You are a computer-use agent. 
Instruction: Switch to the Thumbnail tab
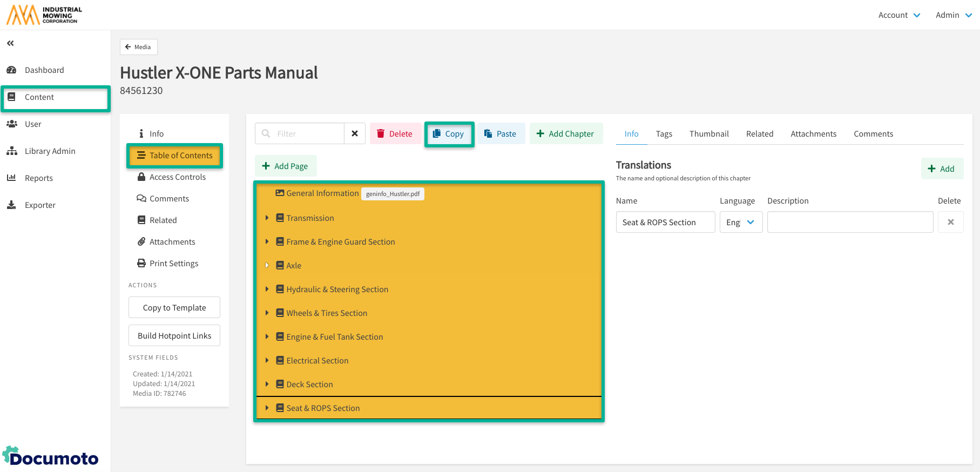click(708, 134)
